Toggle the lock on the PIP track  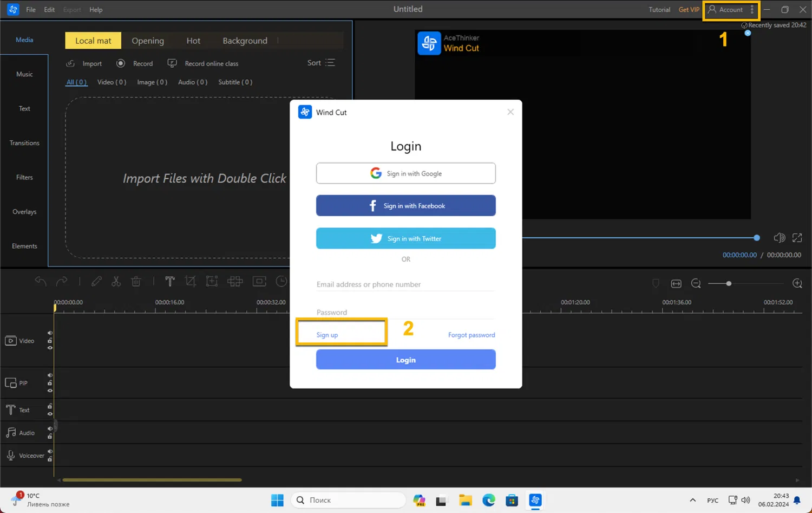[x=50, y=383]
